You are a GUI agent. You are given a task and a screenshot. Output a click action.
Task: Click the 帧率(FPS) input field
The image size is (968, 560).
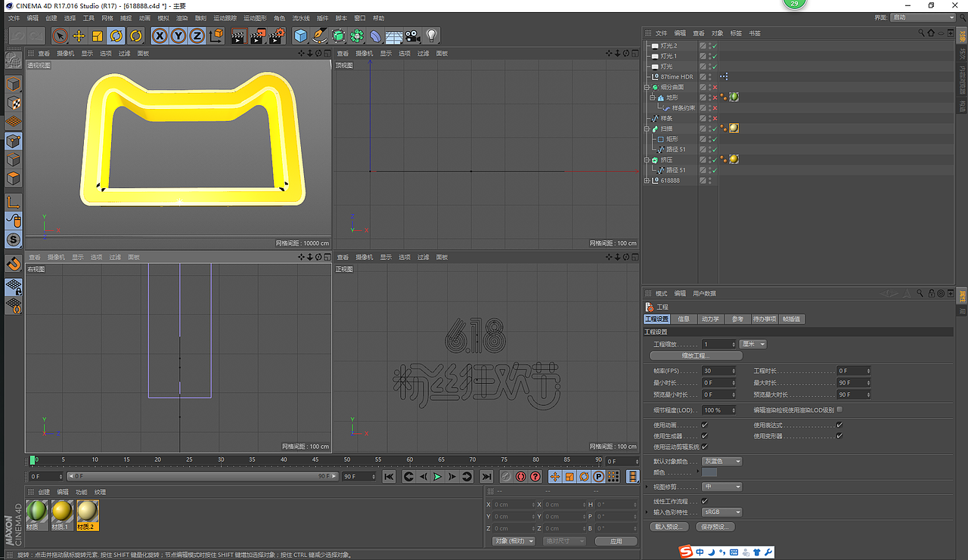pyautogui.click(x=718, y=371)
